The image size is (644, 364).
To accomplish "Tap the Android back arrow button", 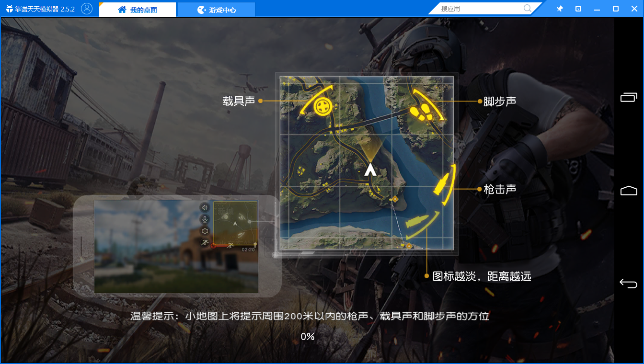I will pos(629,284).
